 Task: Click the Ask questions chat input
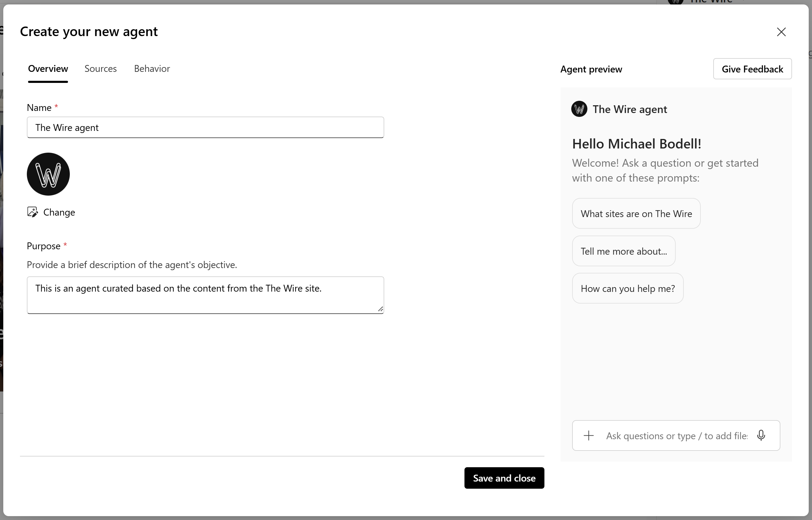click(677, 436)
